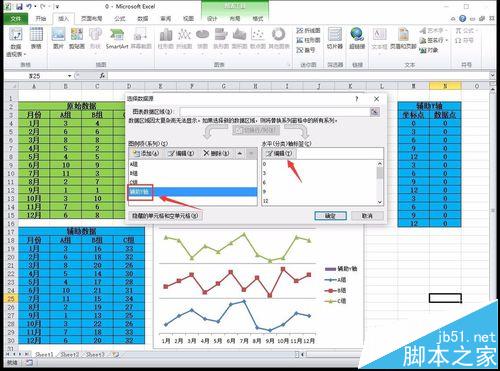500x371 pixels.
Task: Click the 原始数据 header cell
Action: (81, 106)
